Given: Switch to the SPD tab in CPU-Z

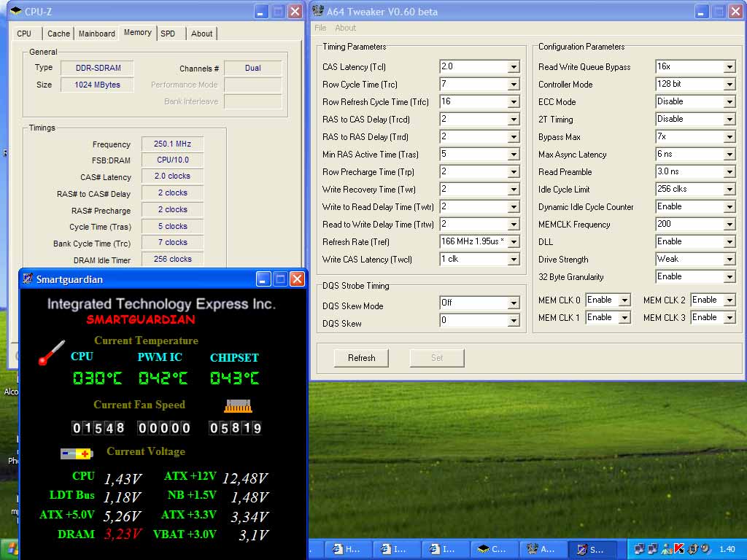Looking at the screenshot, I should 168,34.
